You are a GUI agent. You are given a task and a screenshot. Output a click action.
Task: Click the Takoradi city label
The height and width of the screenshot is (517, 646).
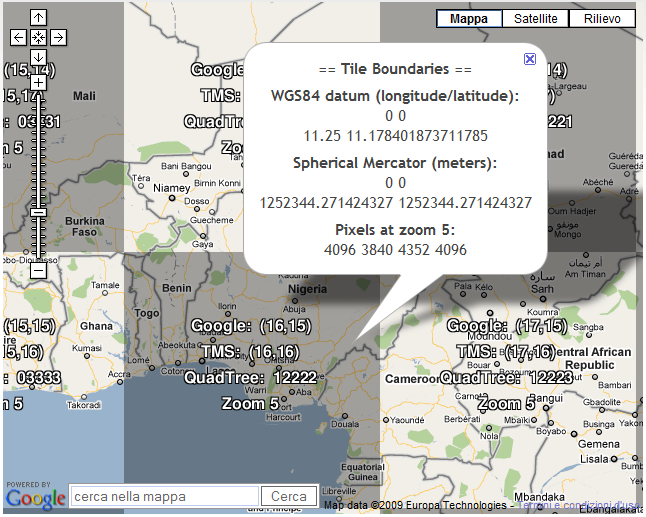84,405
